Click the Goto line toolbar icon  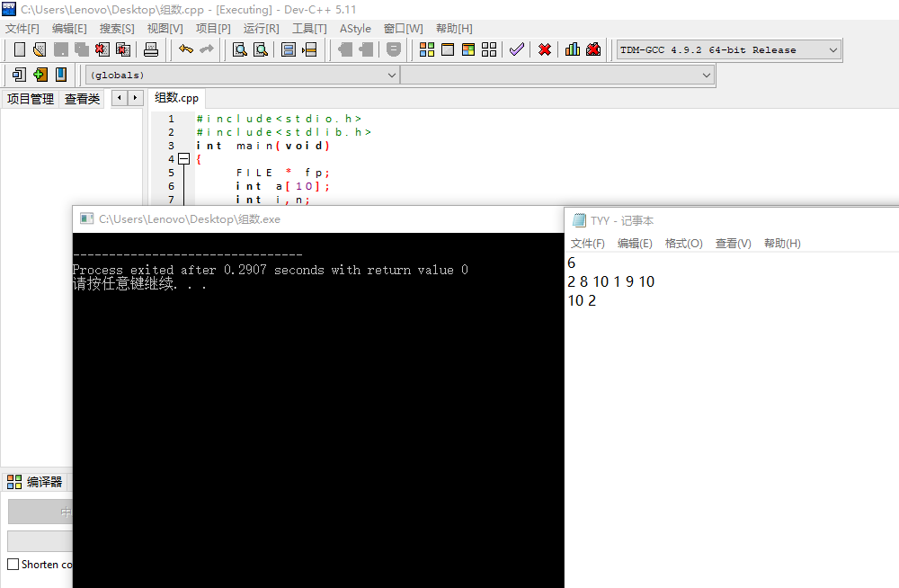point(309,50)
